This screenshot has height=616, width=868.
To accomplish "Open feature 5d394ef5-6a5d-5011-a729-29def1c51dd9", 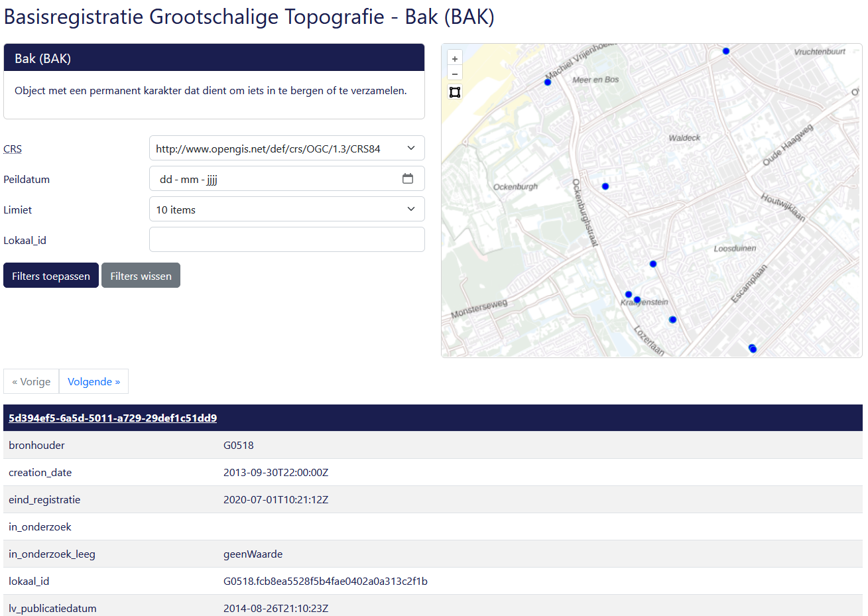I will pyautogui.click(x=113, y=418).
